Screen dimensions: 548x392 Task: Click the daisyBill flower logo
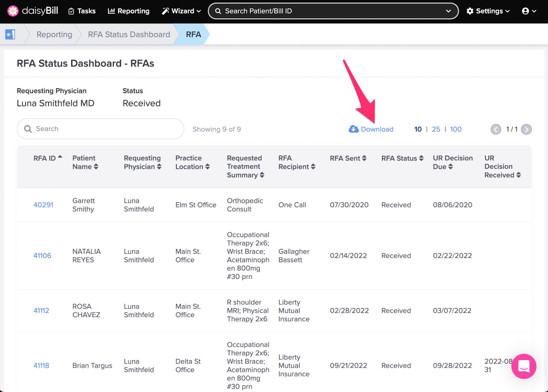13,11
